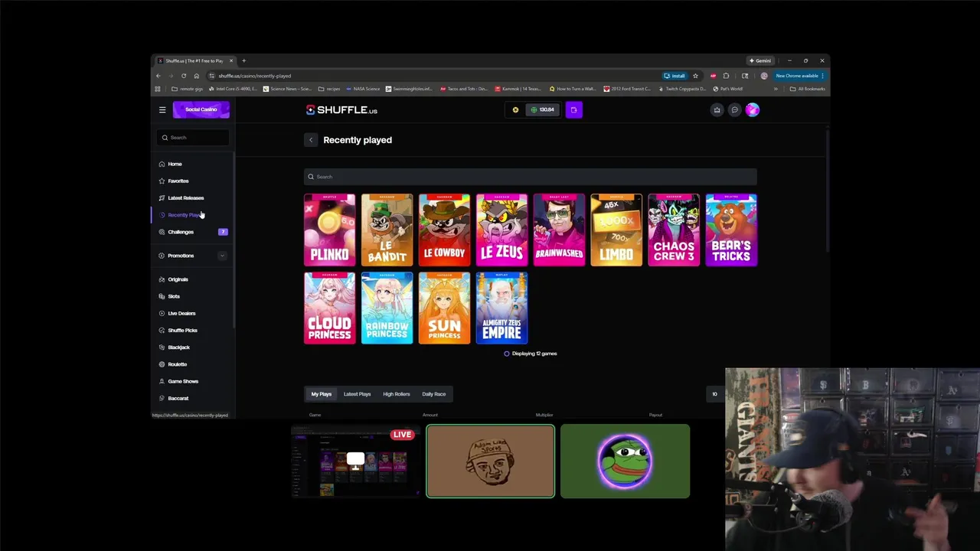Click the Shuffle.us logo
Image resolution: width=980 pixels, height=551 pixels.
tap(342, 110)
